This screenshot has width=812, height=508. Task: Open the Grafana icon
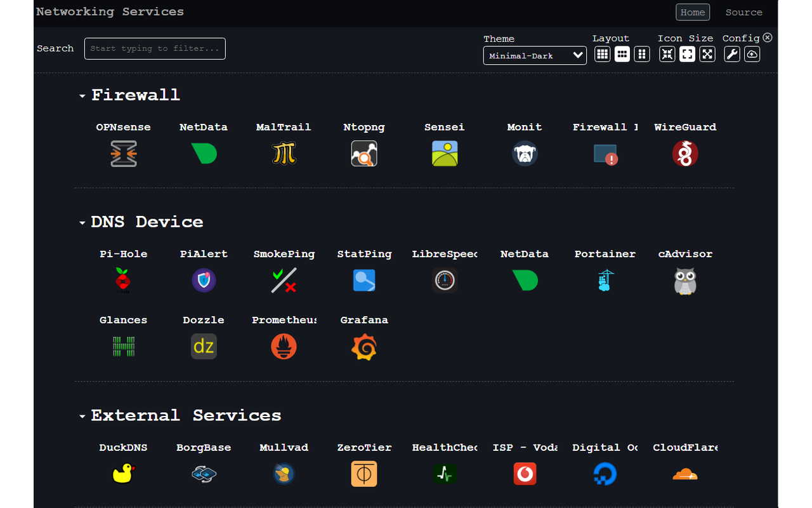coord(364,347)
